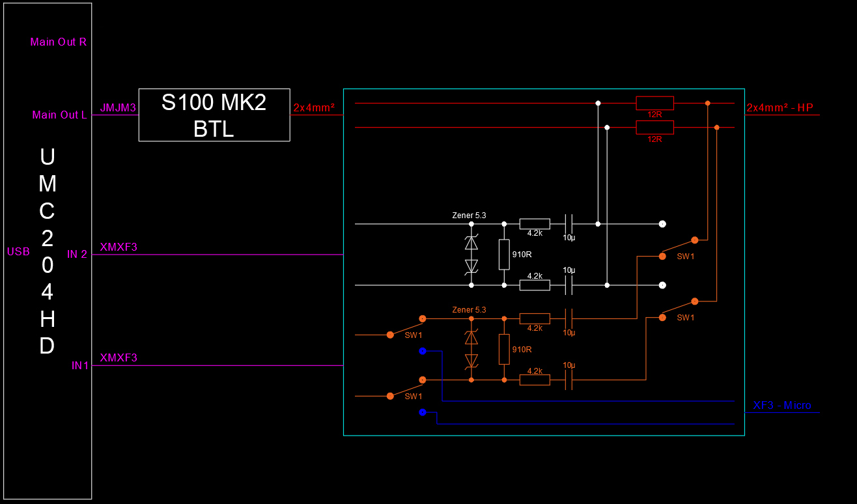Select the S100 MK2 BTL amplifier block
The image size is (857, 504).
(x=214, y=115)
